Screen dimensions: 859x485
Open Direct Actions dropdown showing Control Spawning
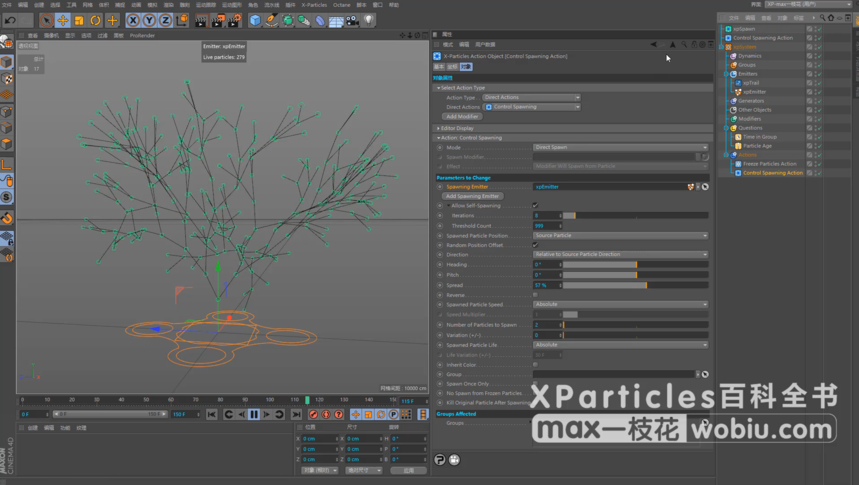(531, 107)
